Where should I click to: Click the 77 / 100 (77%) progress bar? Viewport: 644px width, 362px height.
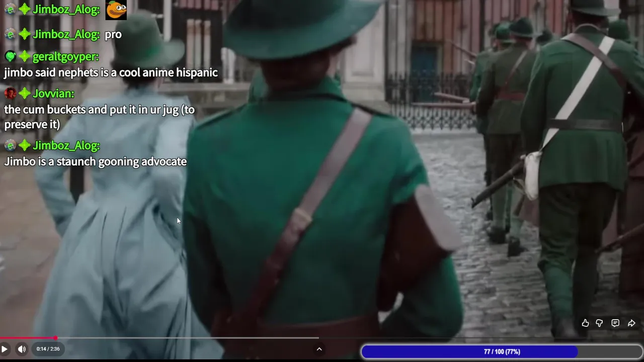point(502,351)
